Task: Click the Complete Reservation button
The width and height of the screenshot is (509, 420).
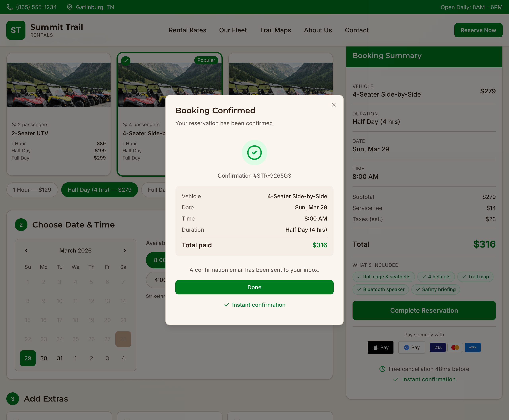Action: point(424,310)
